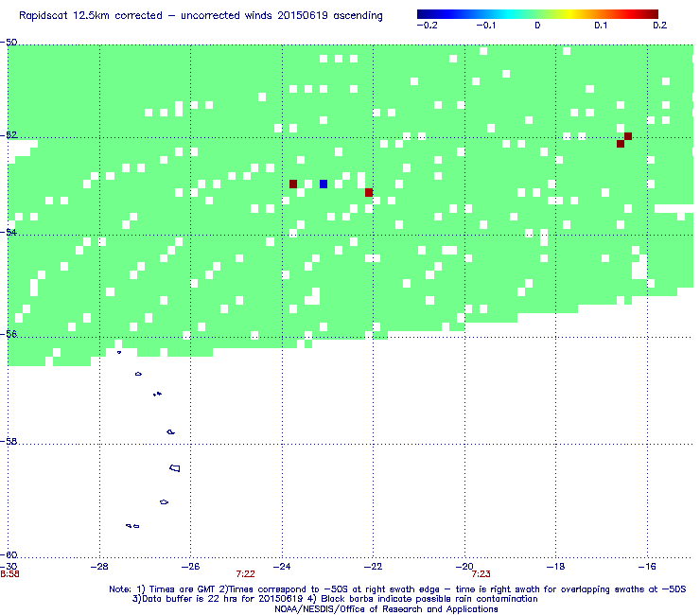700x615 pixels.
Task: Click the red 7:23 swath time label
Action: coord(481,574)
